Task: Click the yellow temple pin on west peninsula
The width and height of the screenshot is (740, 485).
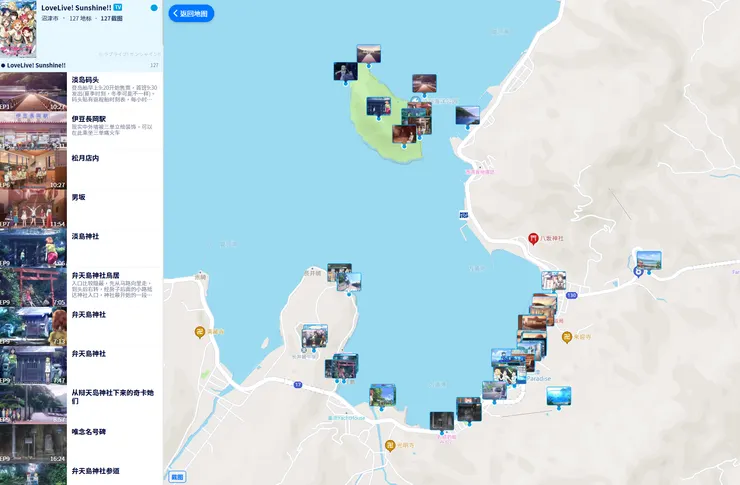Action: pos(199,332)
